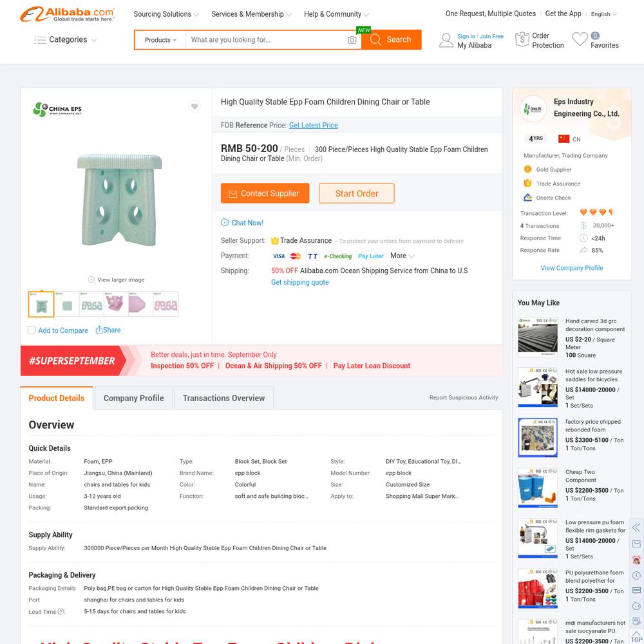Select the pink chair thumbnail image
Viewport: 644px width, 644px height.
[x=115, y=305]
